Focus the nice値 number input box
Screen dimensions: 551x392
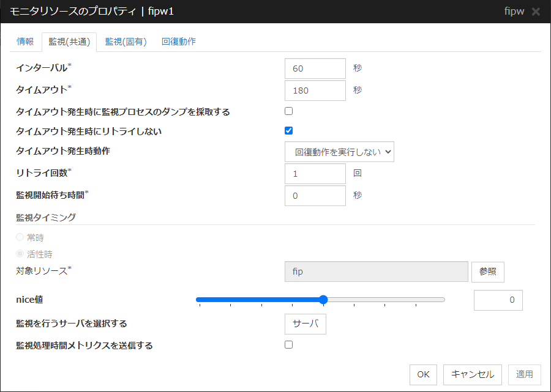(x=498, y=300)
